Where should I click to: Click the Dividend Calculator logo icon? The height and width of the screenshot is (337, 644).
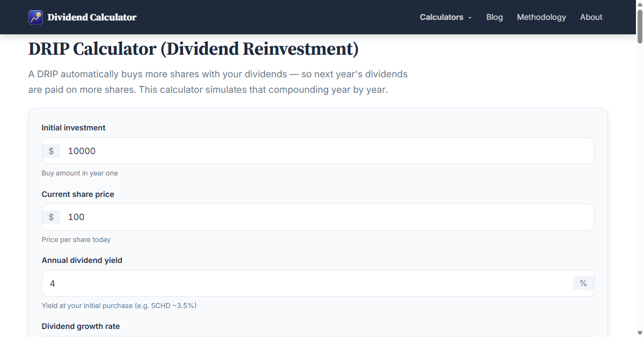pyautogui.click(x=35, y=17)
